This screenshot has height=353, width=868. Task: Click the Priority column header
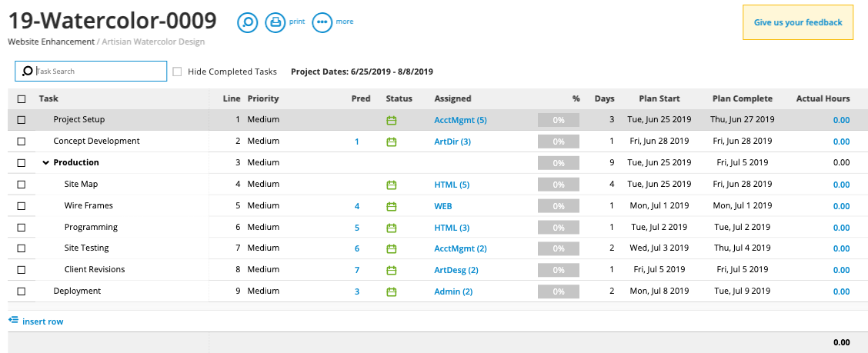pyautogui.click(x=263, y=98)
